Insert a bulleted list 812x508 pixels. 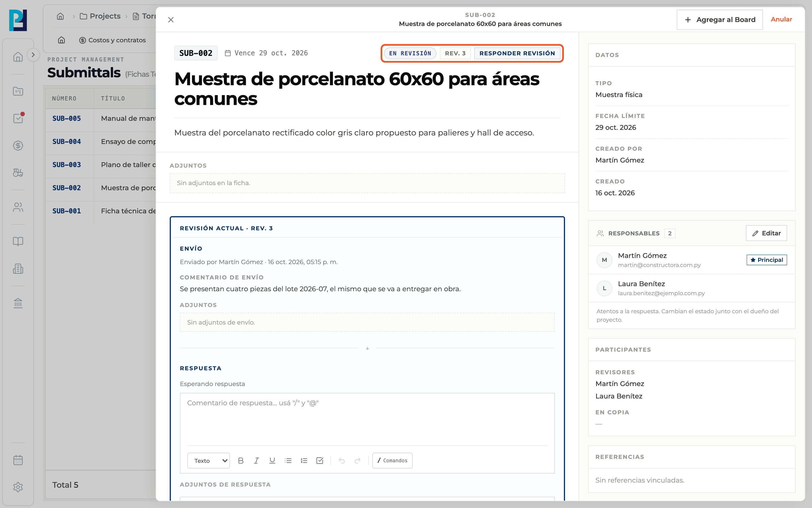tap(288, 461)
